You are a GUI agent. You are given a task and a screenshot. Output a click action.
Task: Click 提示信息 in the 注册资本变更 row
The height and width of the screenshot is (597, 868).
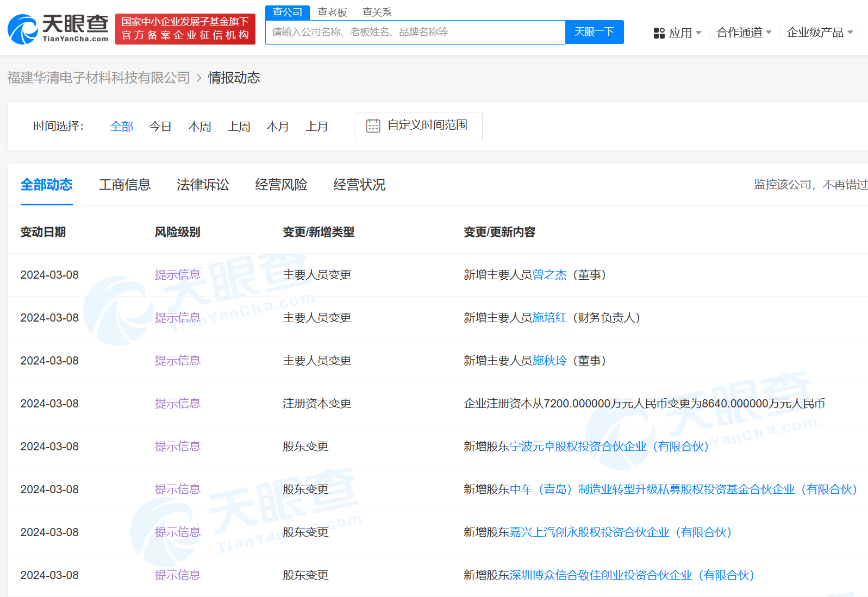pos(178,404)
